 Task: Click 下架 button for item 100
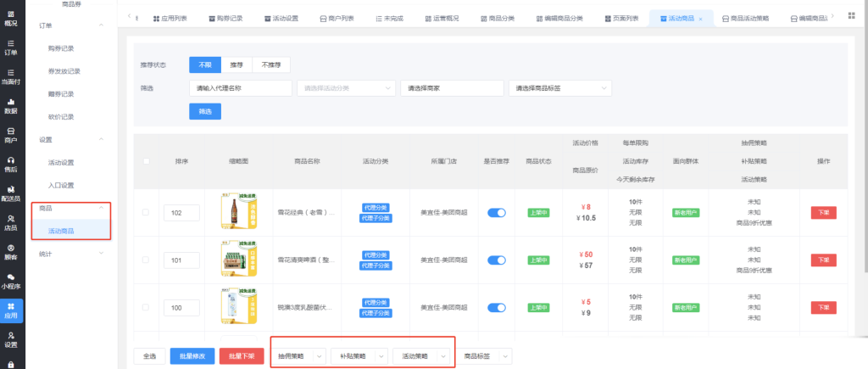(x=822, y=307)
